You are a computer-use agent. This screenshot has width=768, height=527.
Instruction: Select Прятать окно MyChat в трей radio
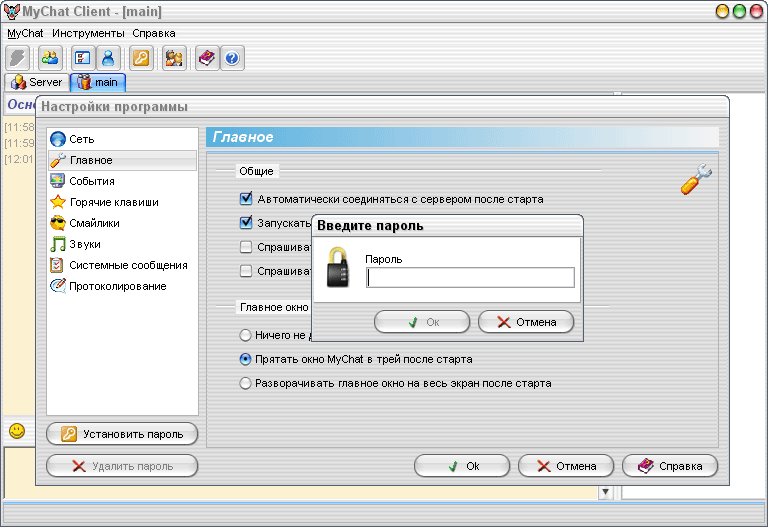(245, 359)
